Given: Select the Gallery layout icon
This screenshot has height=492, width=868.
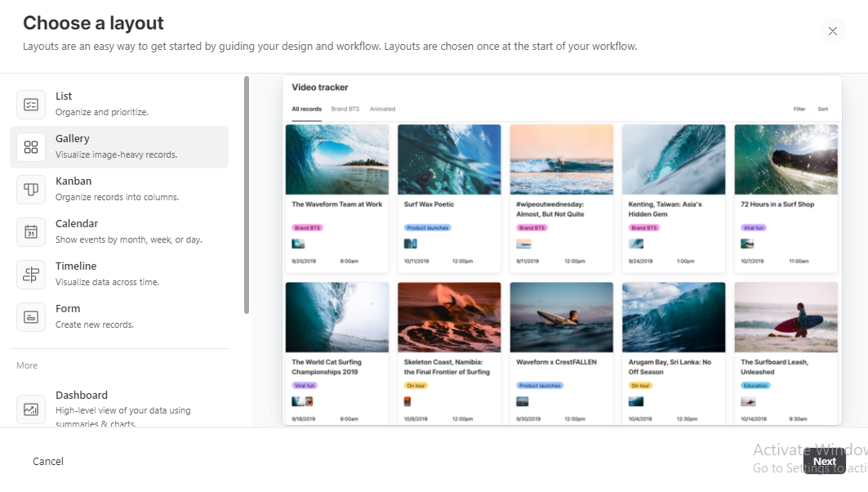Looking at the screenshot, I should [31, 146].
